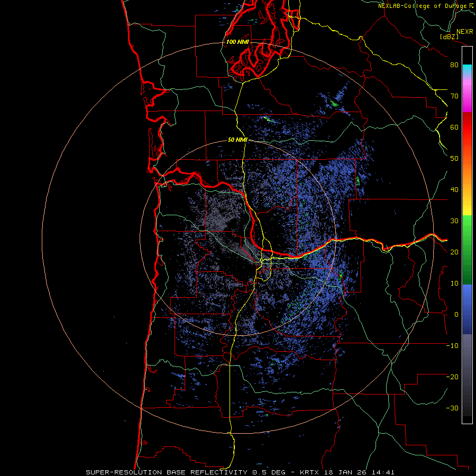
Task: Click the 50 value on dBZ scale
Action: [454, 159]
